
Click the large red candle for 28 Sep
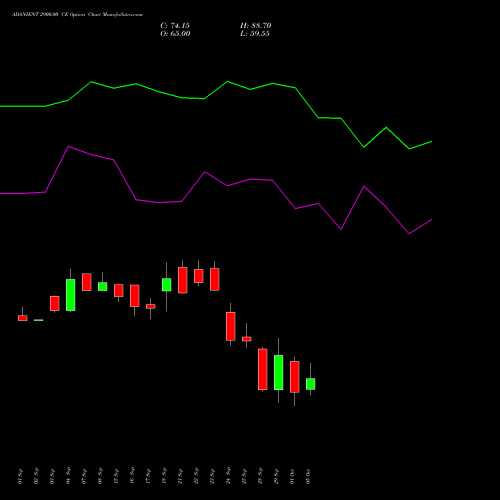point(263,369)
